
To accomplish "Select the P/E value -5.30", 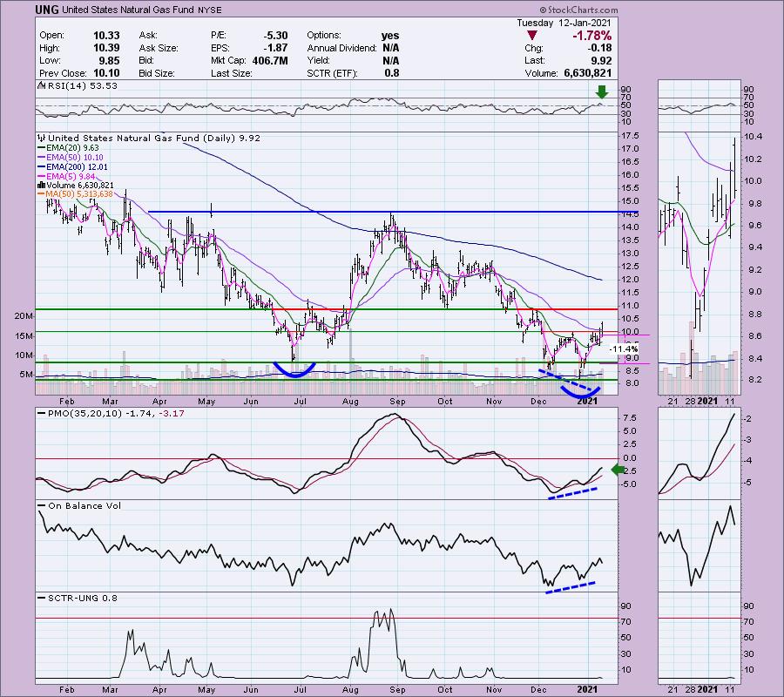I will point(275,36).
